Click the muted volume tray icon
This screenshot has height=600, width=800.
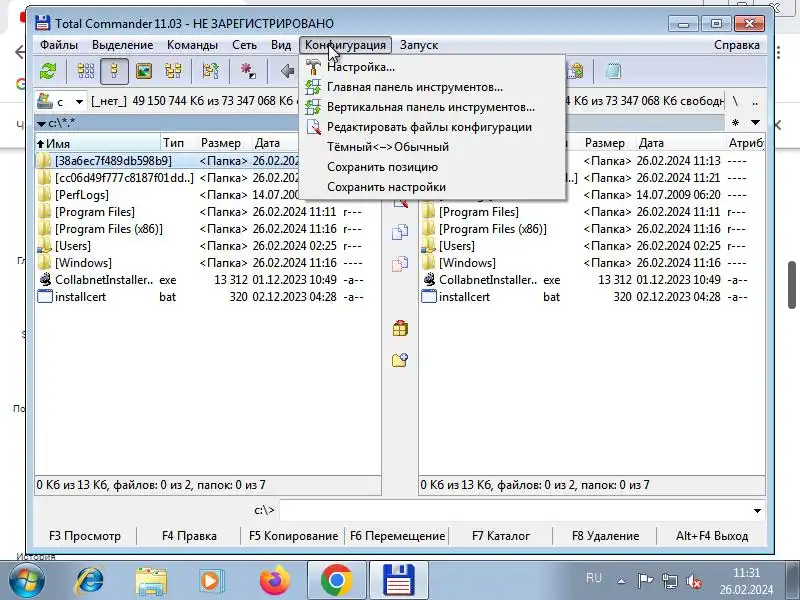(694, 581)
